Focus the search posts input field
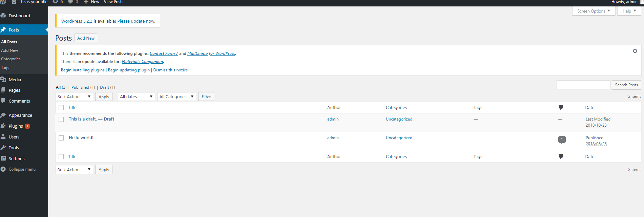Image resolution: width=644 pixels, height=217 pixels. click(x=583, y=85)
